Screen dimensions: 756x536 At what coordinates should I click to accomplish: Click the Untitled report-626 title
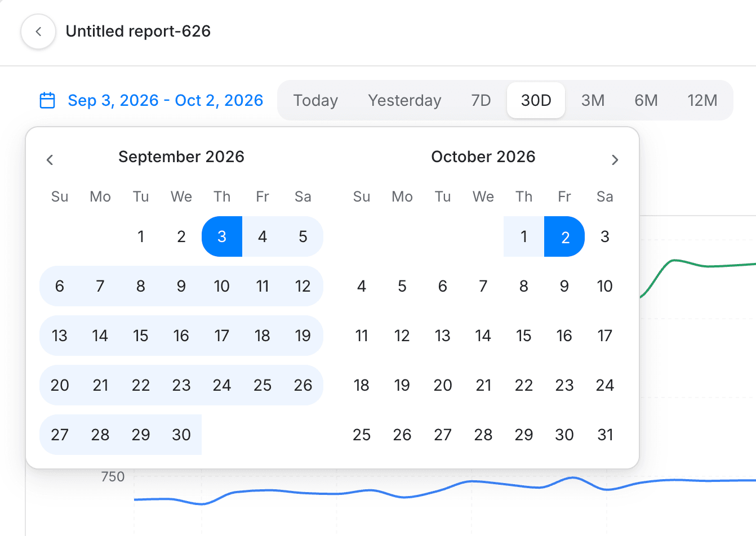point(138,31)
